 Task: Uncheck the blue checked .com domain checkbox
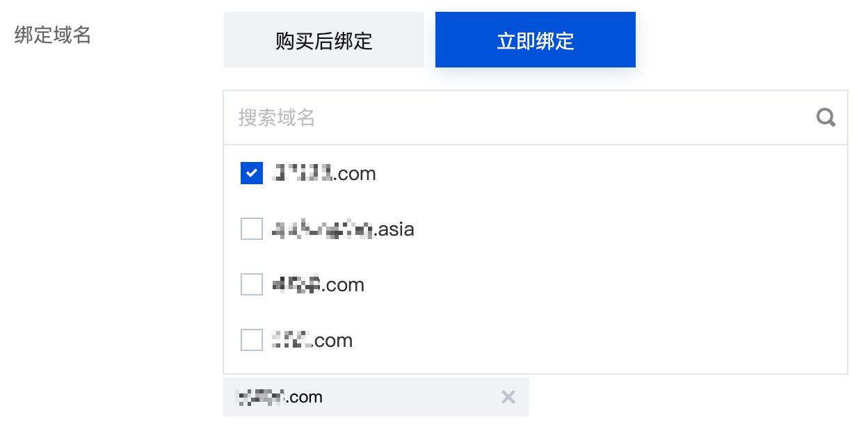click(x=252, y=173)
